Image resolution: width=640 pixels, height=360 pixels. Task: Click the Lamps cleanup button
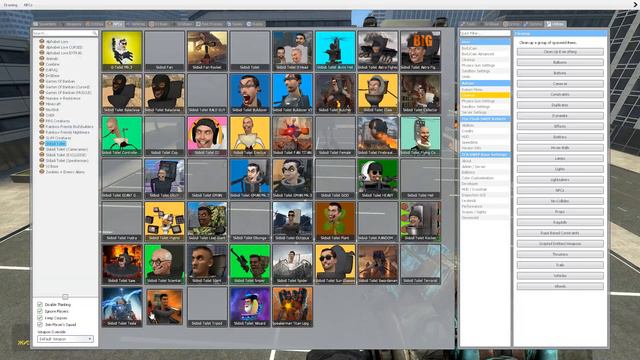point(560,158)
